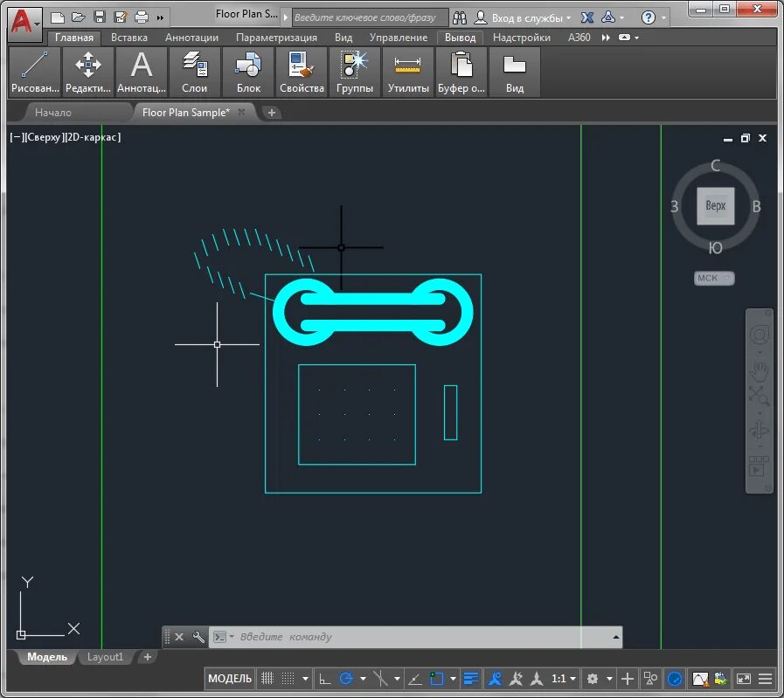Click the Save As icon

[x=121, y=17]
